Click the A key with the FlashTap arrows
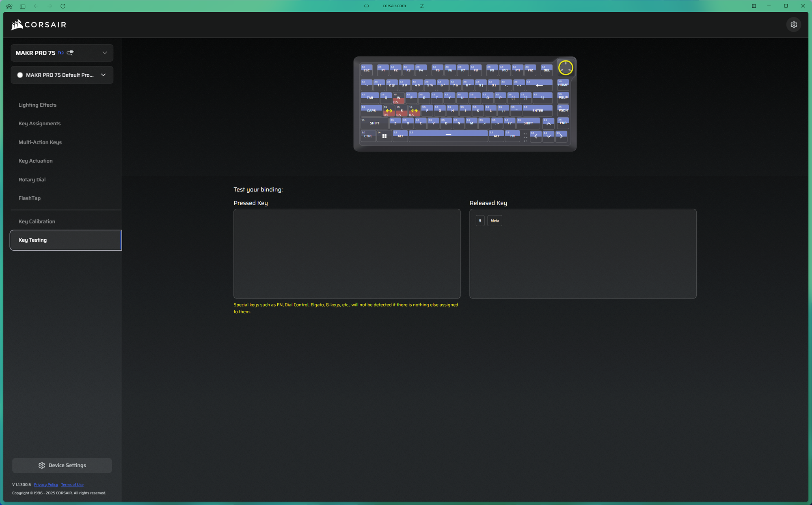This screenshot has height=505, width=812. tap(389, 111)
